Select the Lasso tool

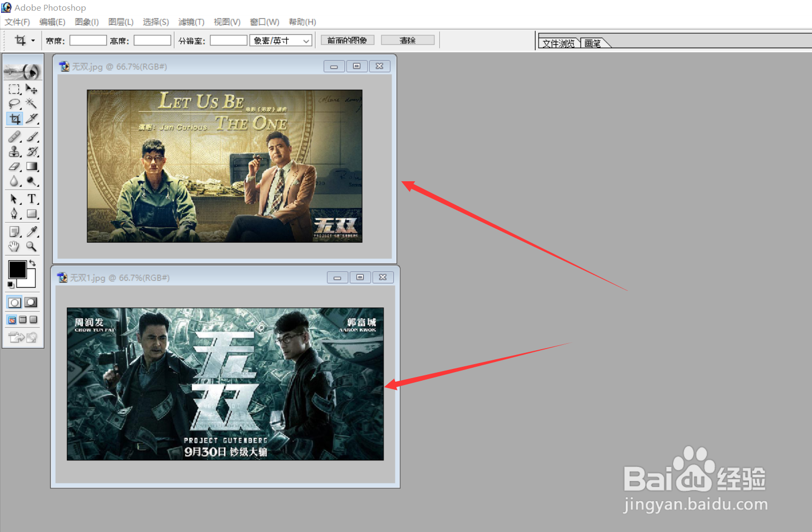[14, 103]
